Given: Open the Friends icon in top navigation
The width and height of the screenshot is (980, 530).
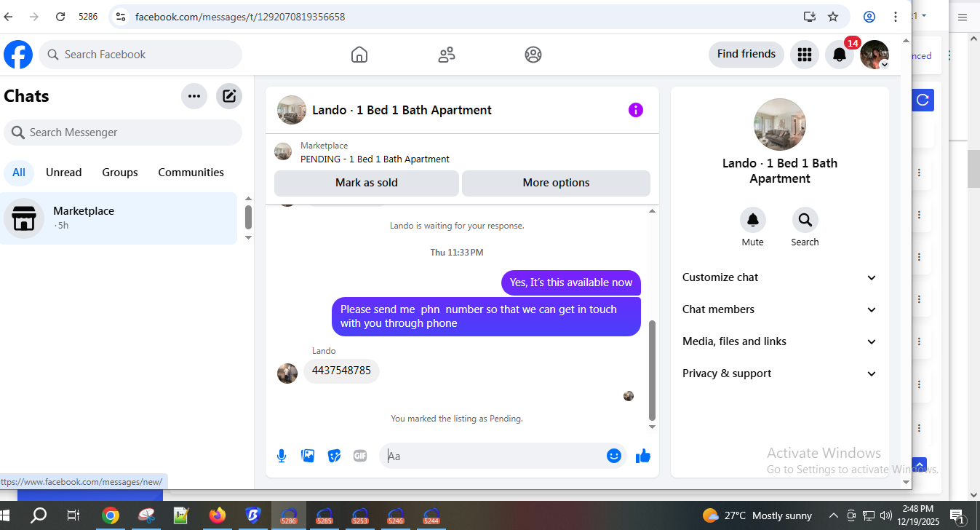Looking at the screenshot, I should coord(447,55).
